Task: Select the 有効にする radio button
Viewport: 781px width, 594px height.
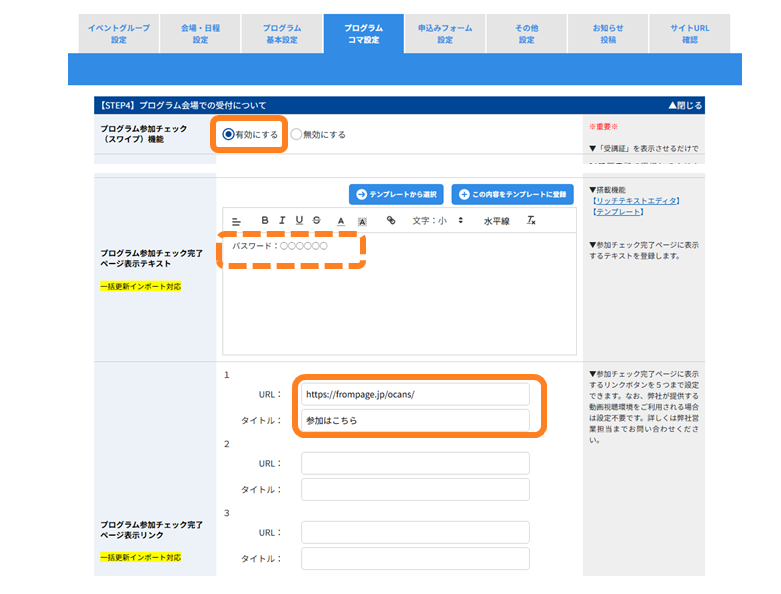Action: (228, 134)
